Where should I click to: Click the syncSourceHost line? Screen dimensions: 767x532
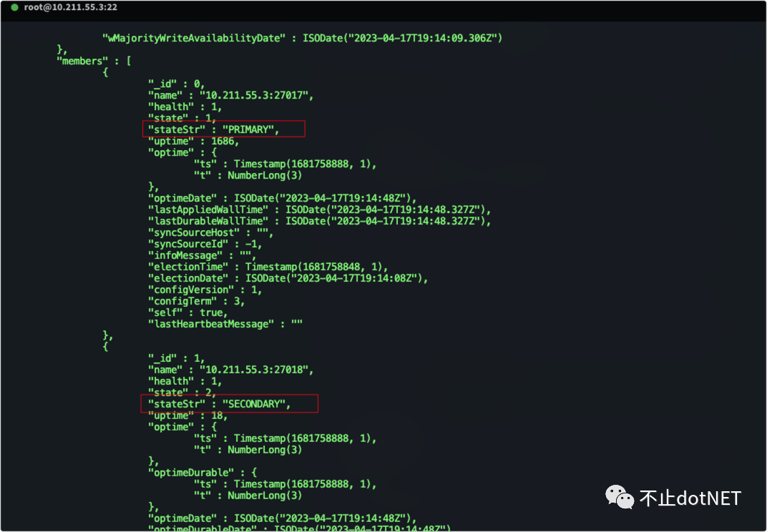[210, 232]
